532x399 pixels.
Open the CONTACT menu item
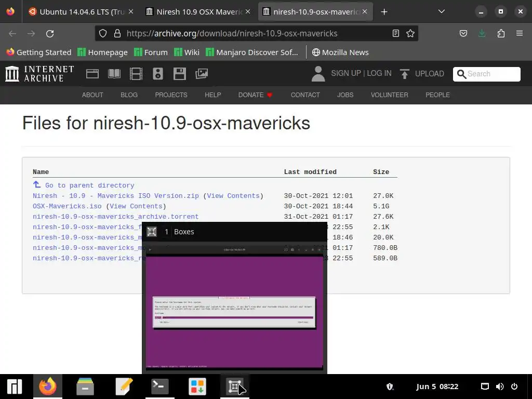pos(305,95)
